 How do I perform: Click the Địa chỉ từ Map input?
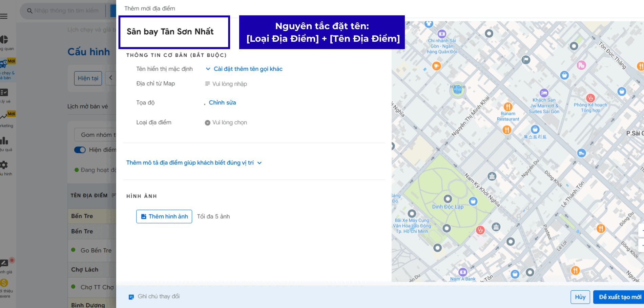229,84
